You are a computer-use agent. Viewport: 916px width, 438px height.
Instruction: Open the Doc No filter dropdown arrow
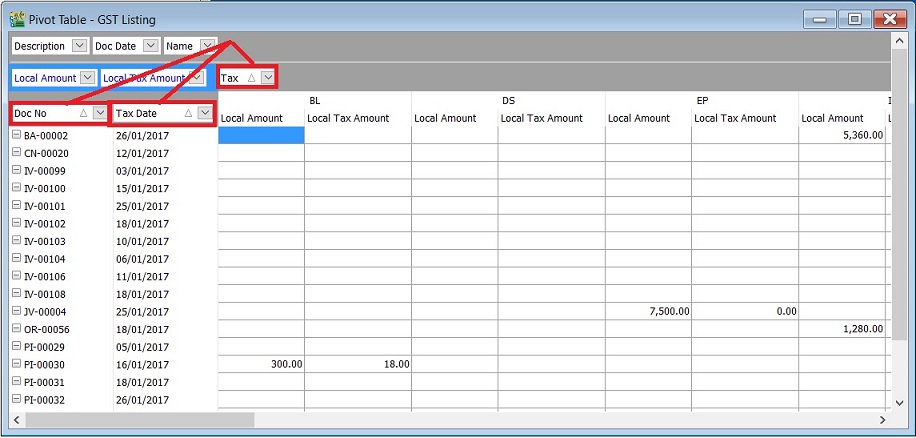click(99, 114)
